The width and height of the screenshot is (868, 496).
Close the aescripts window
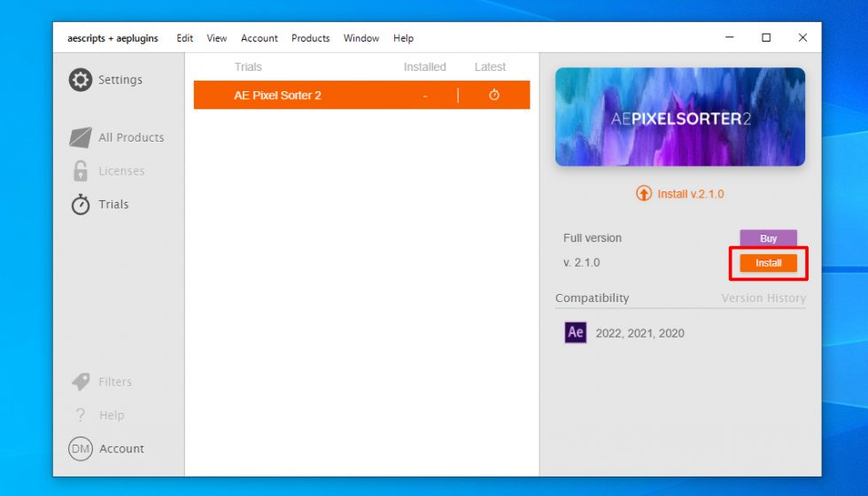[802, 37]
